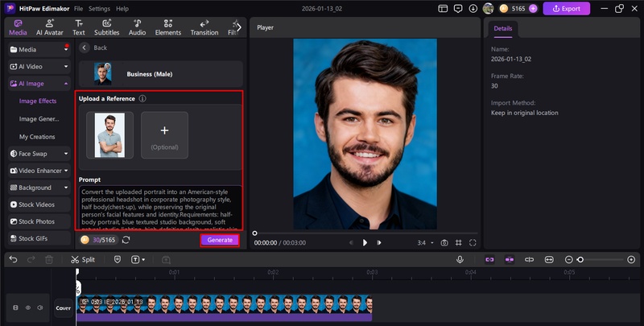Record a voiceover with microphone icon
This screenshot has height=326, width=644.
pyautogui.click(x=460, y=259)
